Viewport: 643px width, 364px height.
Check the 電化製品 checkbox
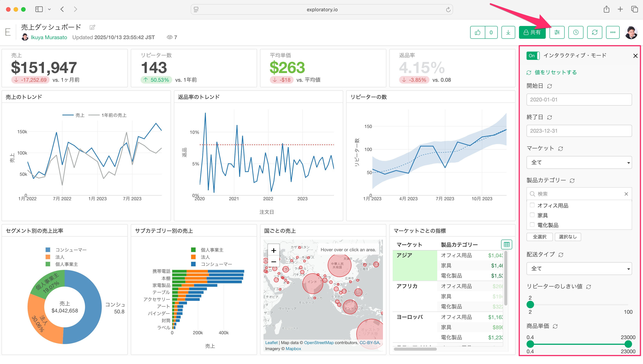(x=532, y=225)
